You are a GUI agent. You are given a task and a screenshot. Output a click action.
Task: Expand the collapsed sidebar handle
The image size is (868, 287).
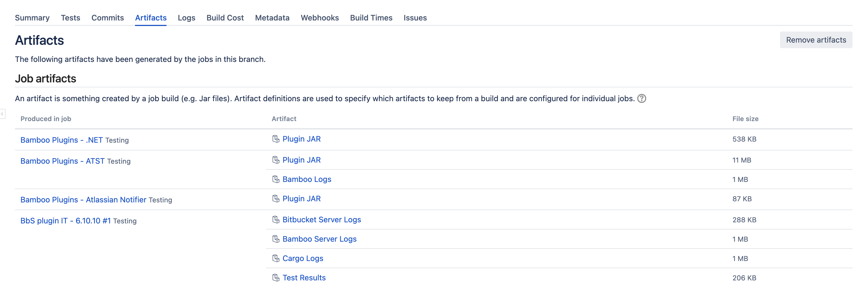pyautogui.click(x=2, y=114)
